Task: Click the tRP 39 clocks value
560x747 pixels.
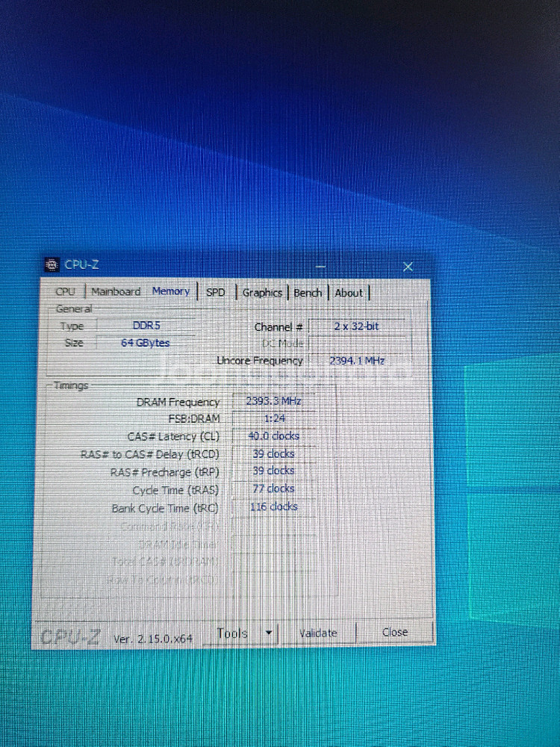Action: point(274,471)
